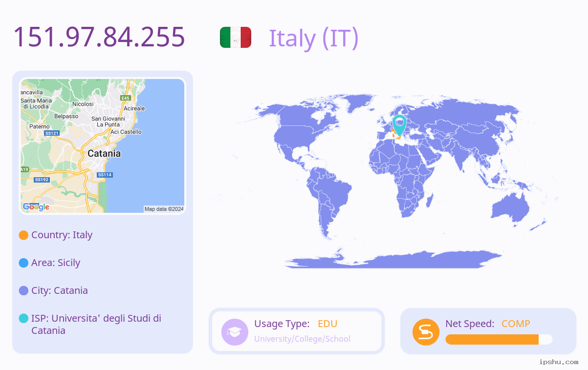Click the purple City bullet dot
The width and height of the screenshot is (588, 370).
point(23,290)
